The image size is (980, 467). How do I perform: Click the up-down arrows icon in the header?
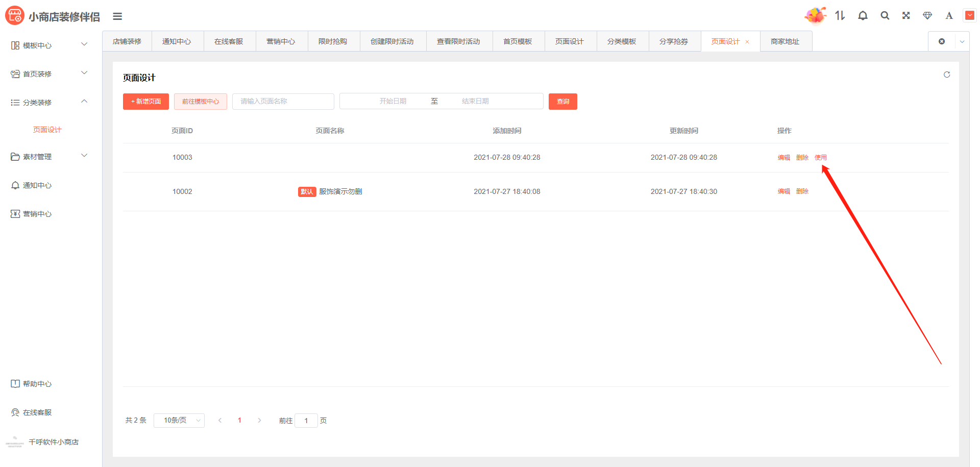click(840, 16)
